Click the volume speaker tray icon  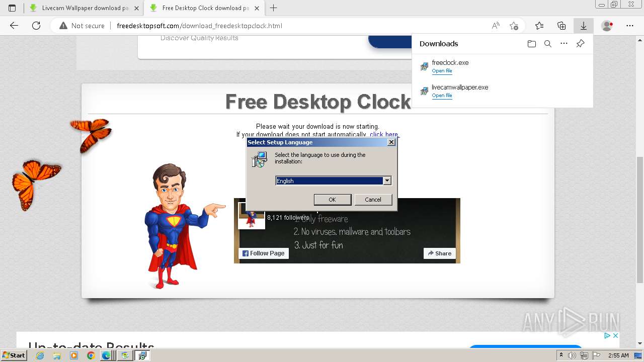pos(573,355)
